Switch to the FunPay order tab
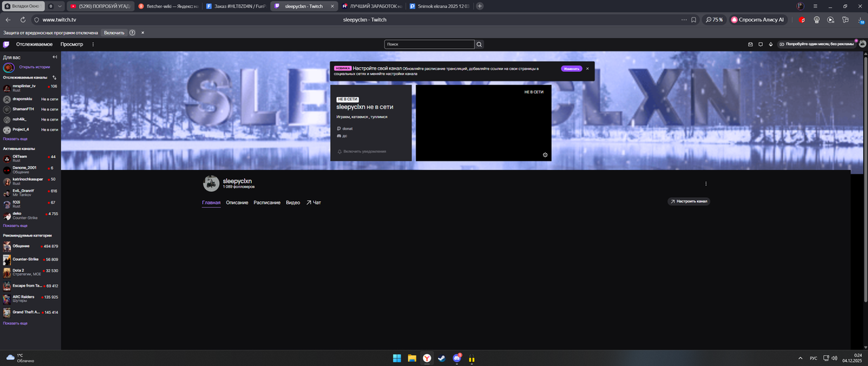868x366 pixels. tap(237, 6)
